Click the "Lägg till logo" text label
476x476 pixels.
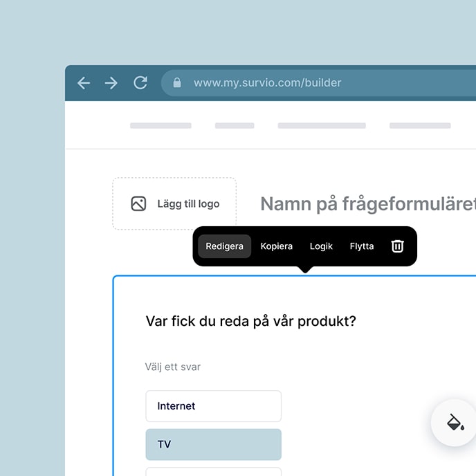(x=188, y=203)
